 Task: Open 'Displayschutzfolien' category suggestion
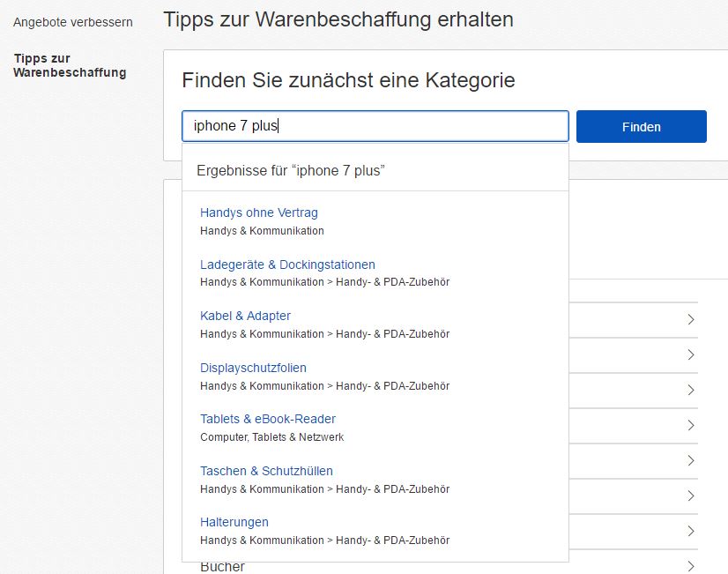[253, 368]
